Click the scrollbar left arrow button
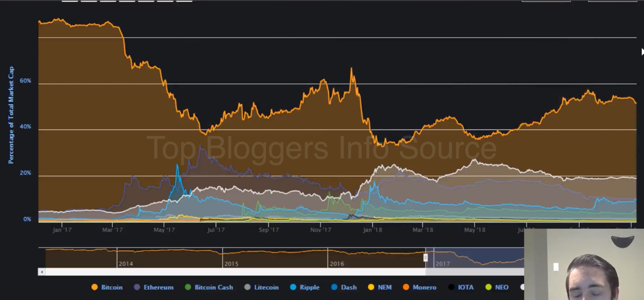This screenshot has width=644, height=300. [42, 272]
